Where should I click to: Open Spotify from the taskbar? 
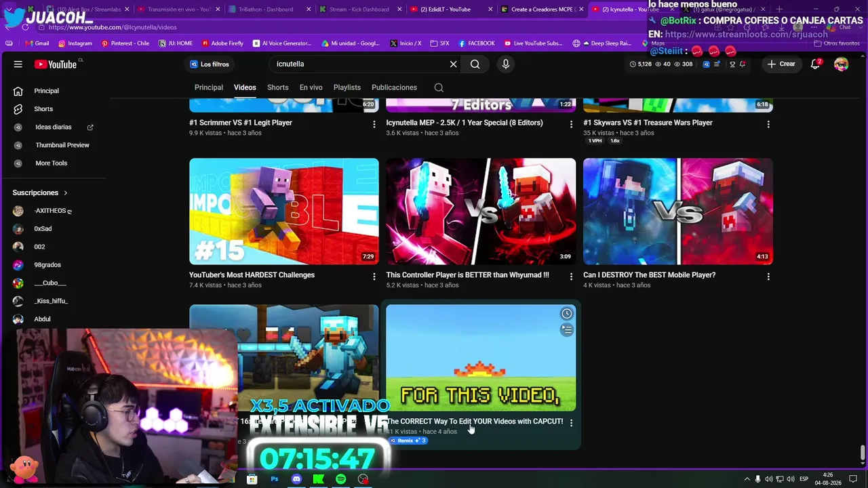pos(340,479)
